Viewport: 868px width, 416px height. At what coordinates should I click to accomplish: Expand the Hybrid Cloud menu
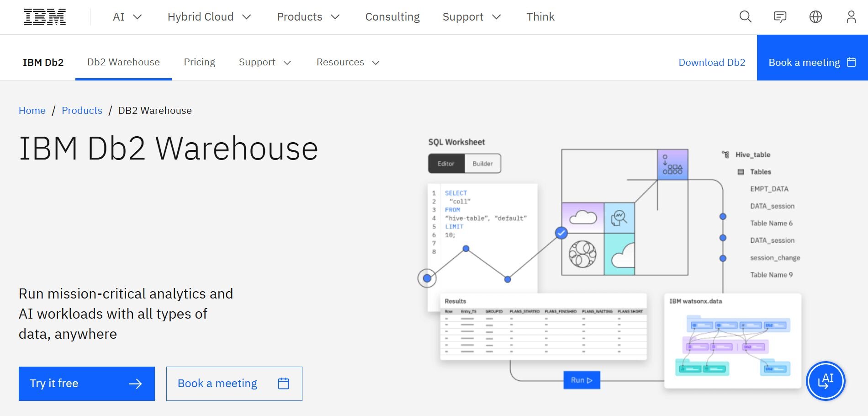[x=209, y=17]
